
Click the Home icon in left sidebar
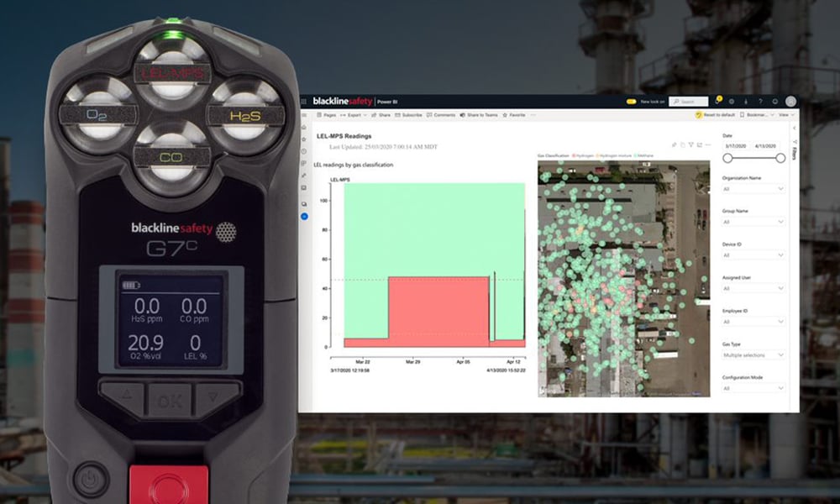(304, 128)
